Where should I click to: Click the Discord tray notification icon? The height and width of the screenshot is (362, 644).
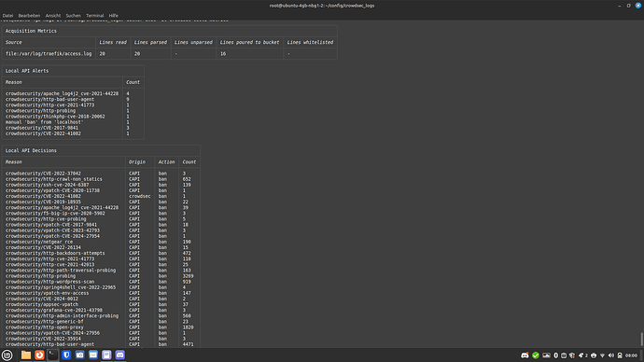pyautogui.click(x=525, y=355)
